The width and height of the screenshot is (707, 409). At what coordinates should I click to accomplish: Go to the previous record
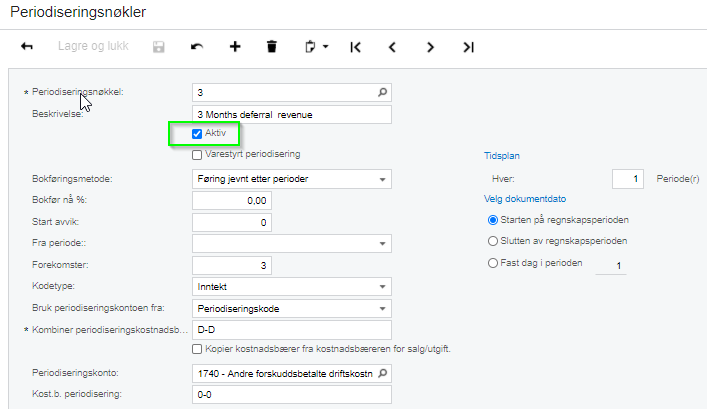(x=392, y=46)
